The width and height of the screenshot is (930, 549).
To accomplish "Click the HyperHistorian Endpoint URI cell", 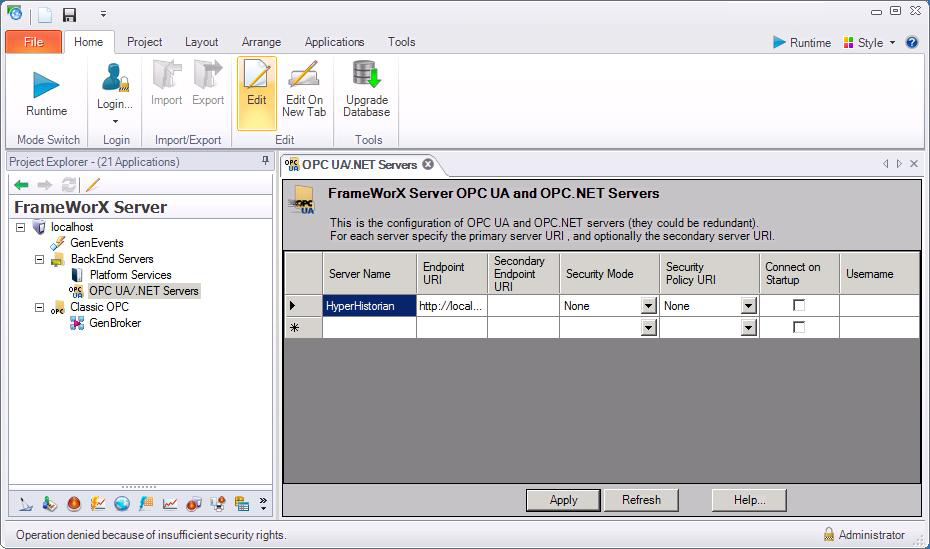I will (451, 306).
